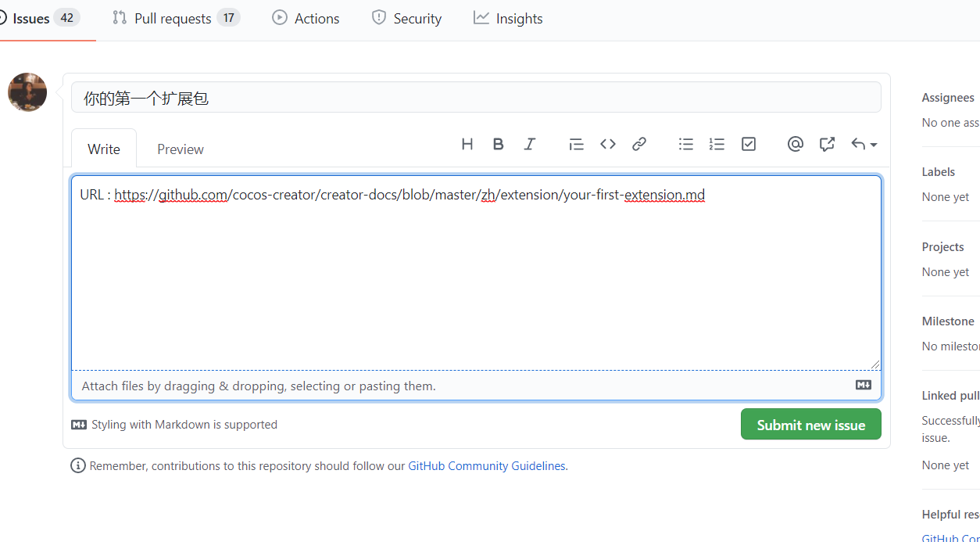Image resolution: width=980 pixels, height=542 pixels.
Task: Open the Milestone sidebar section
Action: (948, 321)
